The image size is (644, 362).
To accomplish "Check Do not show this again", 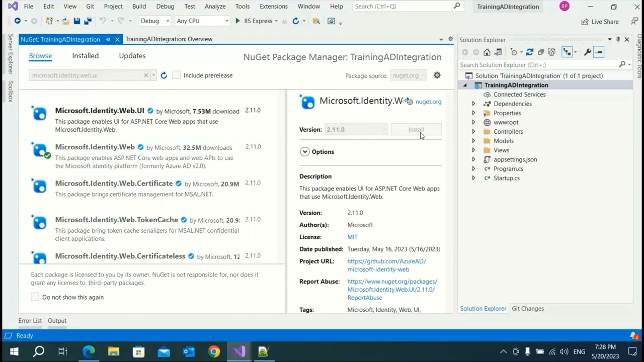I will click(35, 297).
